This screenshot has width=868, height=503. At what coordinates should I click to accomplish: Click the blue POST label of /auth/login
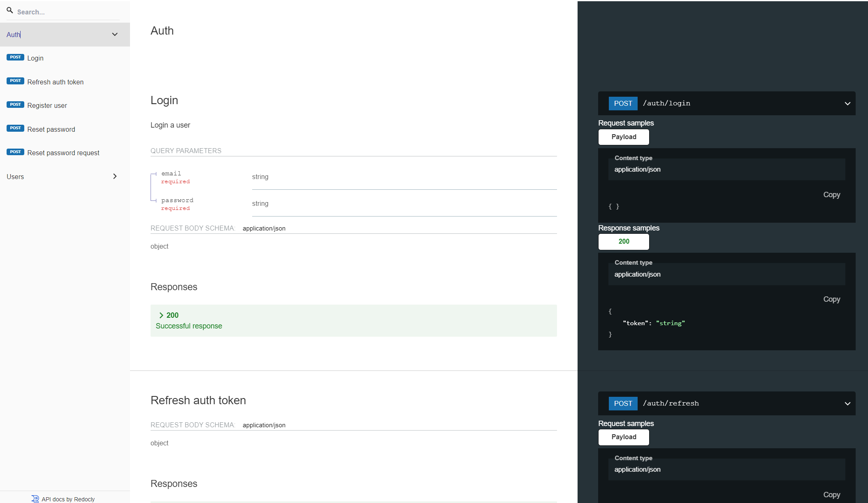click(623, 103)
